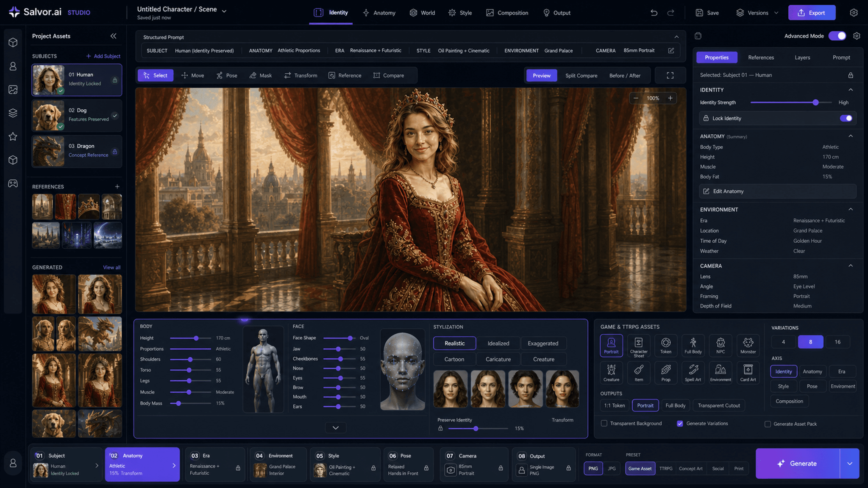Switch to the World tab
The height and width of the screenshot is (488, 868).
423,13
